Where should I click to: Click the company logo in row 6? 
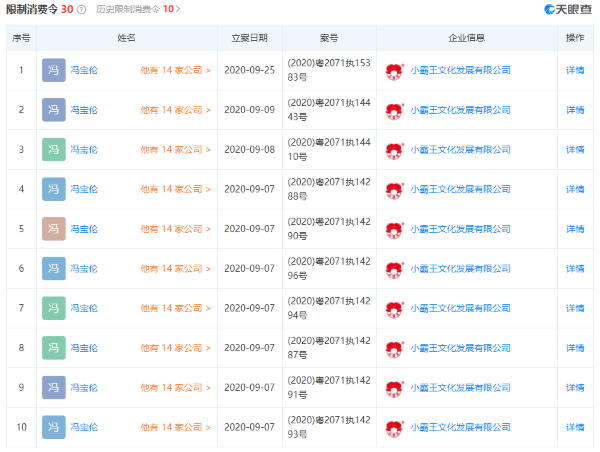pyautogui.click(x=394, y=269)
